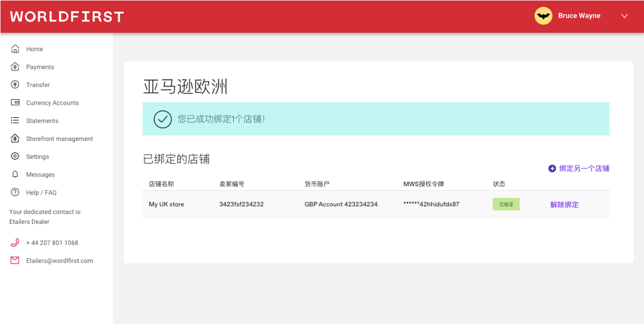Click the 亚马逊欧洲 page heading
Screen dimensions: 644x324
pyautogui.click(x=185, y=87)
